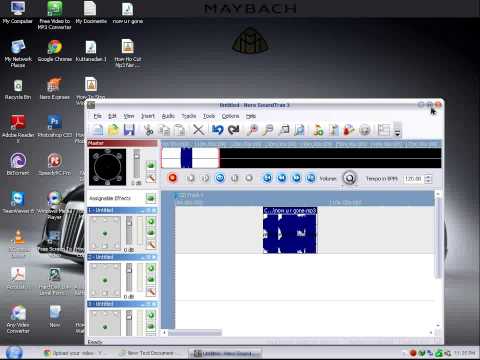Open the Audio menu
This screenshot has height=360, width=480.
click(x=168, y=116)
